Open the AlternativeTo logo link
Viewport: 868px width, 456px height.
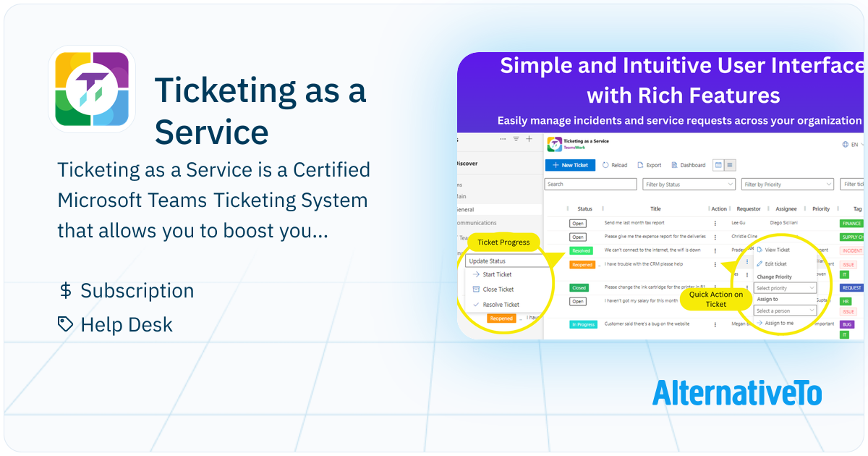(737, 392)
